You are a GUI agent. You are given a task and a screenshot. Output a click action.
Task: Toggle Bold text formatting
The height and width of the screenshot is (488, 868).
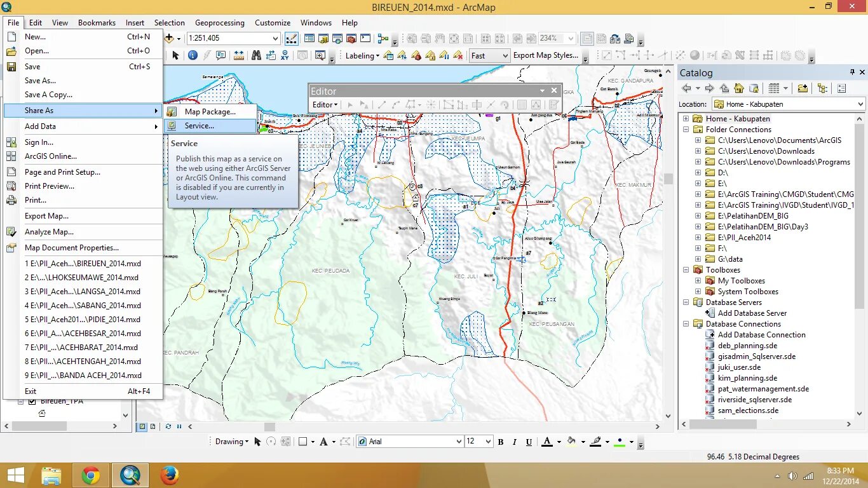pyautogui.click(x=501, y=442)
